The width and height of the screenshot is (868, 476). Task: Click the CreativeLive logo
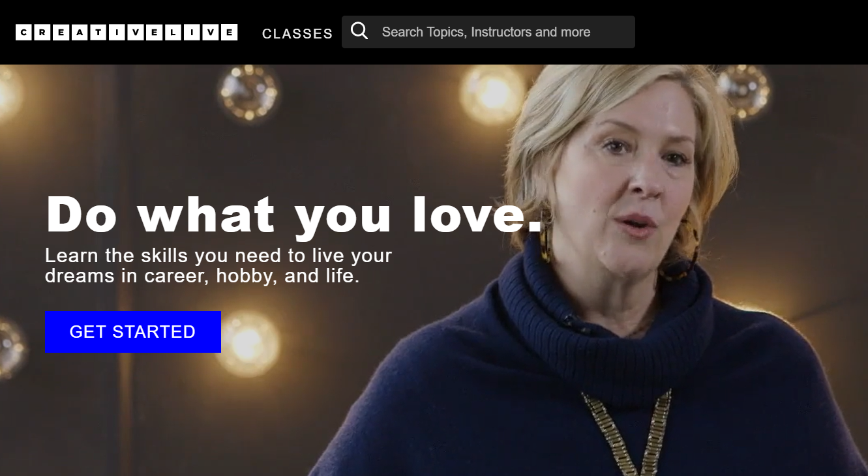(x=127, y=33)
